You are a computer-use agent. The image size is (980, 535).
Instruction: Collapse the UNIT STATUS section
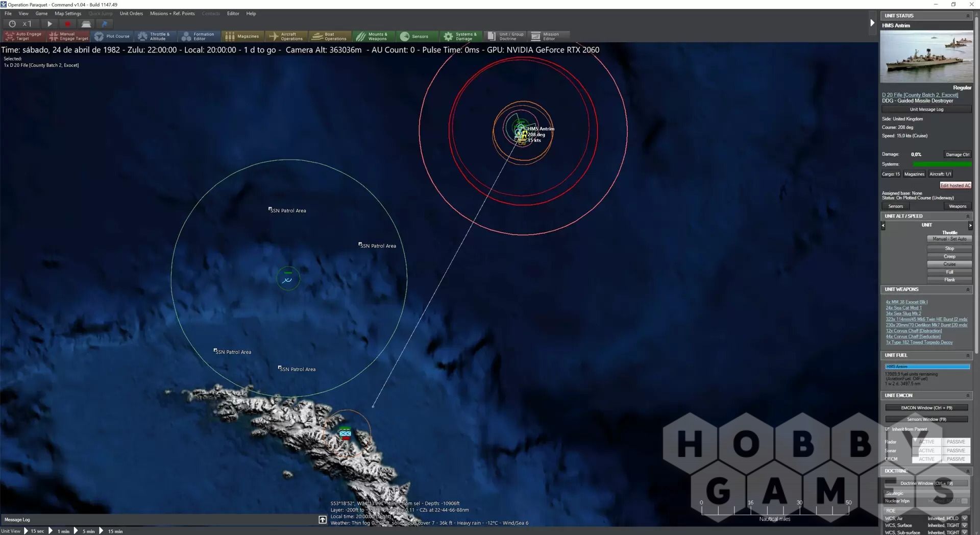pyautogui.click(x=968, y=16)
